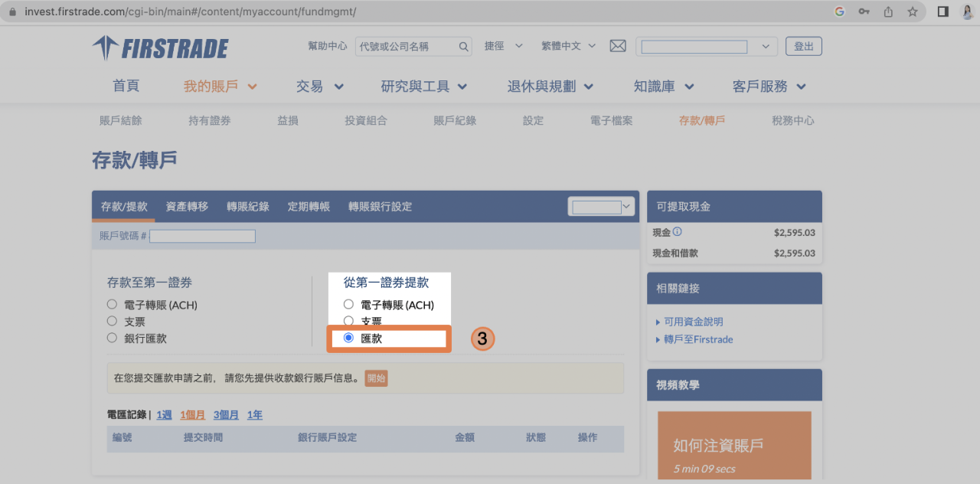This screenshot has width=980, height=484.
Task: Switch to the 定期轉帳 tab
Action: click(x=309, y=206)
